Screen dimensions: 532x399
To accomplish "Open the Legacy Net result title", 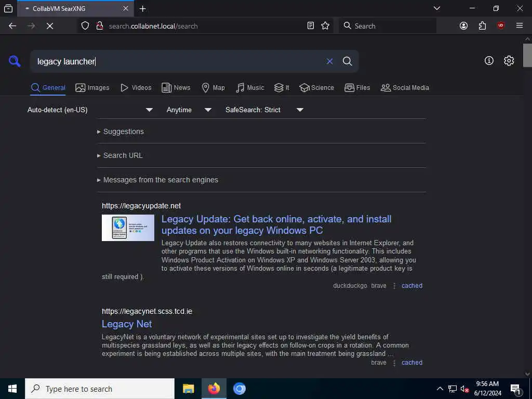I will coord(127,324).
